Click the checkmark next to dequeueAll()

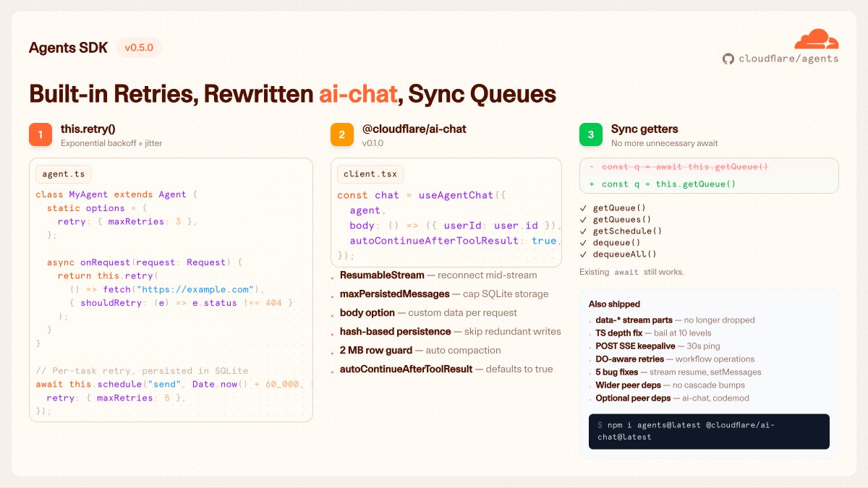point(583,254)
